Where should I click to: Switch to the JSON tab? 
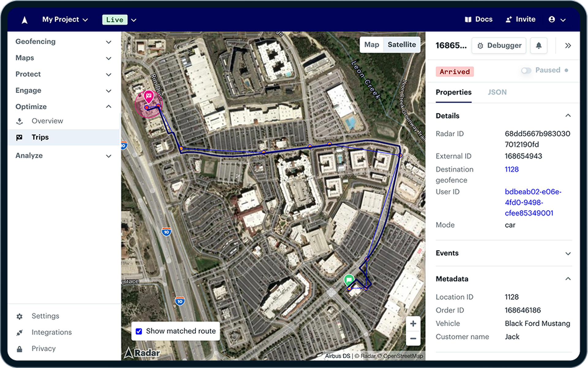(497, 92)
